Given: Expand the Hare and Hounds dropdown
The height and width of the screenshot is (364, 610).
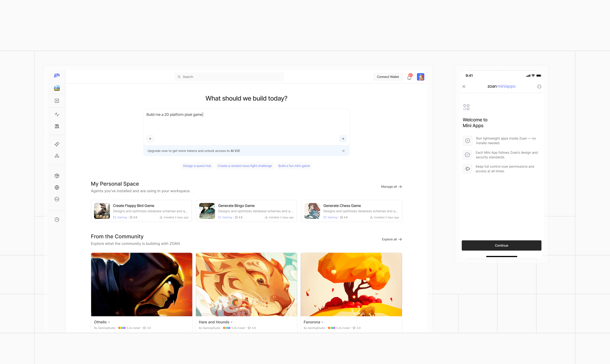Looking at the screenshot, I should click(232, 322).
